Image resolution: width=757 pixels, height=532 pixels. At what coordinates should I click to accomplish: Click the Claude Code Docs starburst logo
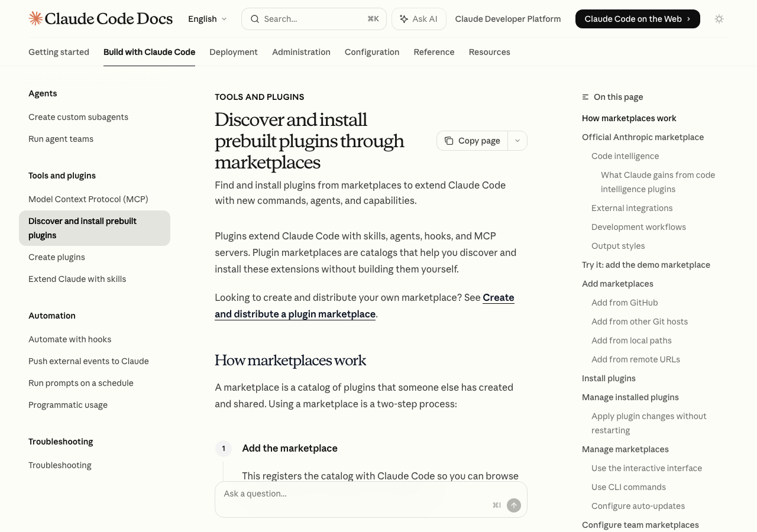(35, 18)
